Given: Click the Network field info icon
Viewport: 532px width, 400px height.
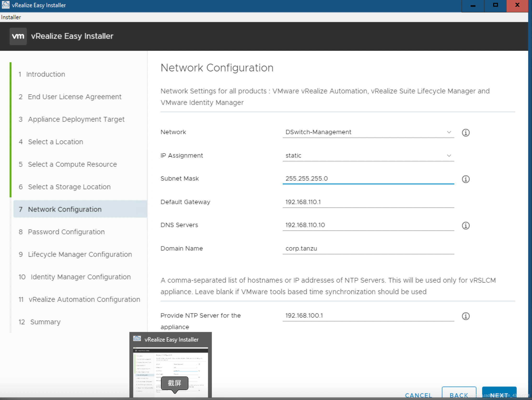Looking at the screenshot, I should [465, 132].
